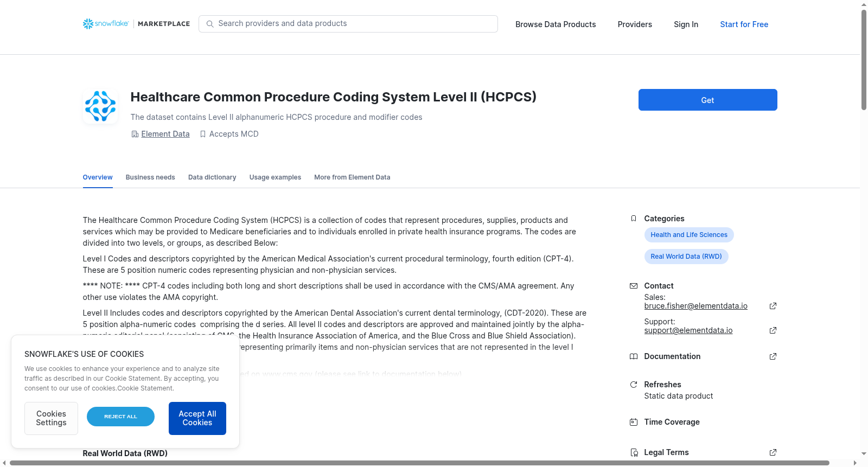Open the Documentation external link icon
Viewport: 868px width, 467px height.
click(x=773, y=356)
